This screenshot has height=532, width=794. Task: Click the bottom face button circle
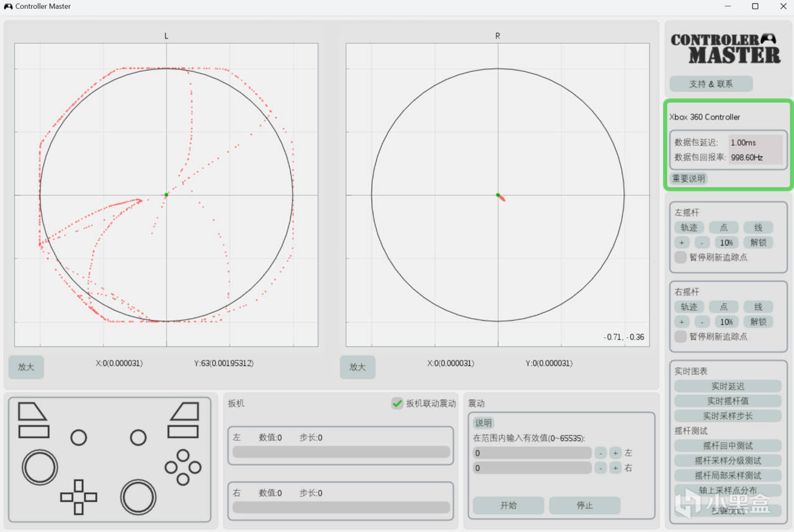183,479
